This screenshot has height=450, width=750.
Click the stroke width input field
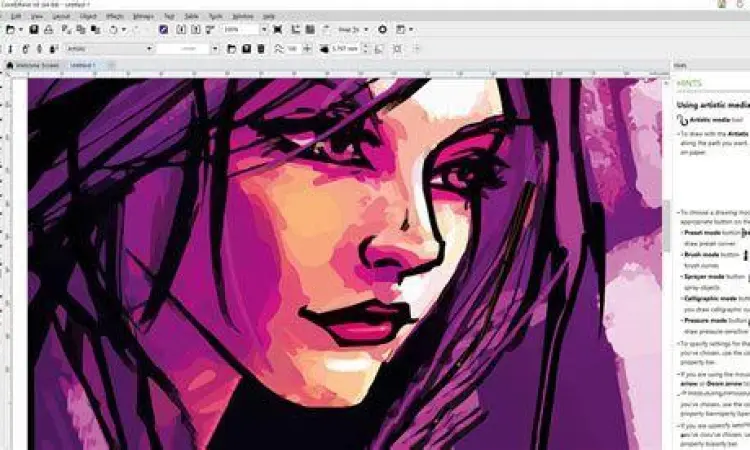(x=347, y=48)
